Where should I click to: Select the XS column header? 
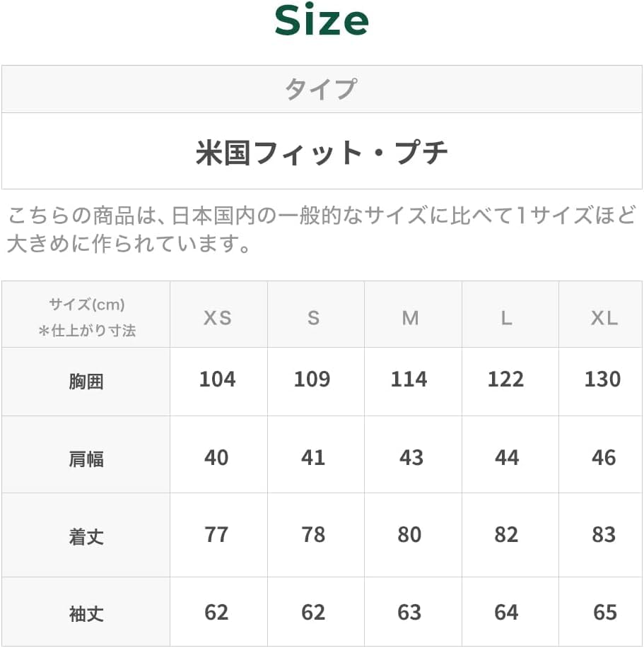tap(218, 318)
